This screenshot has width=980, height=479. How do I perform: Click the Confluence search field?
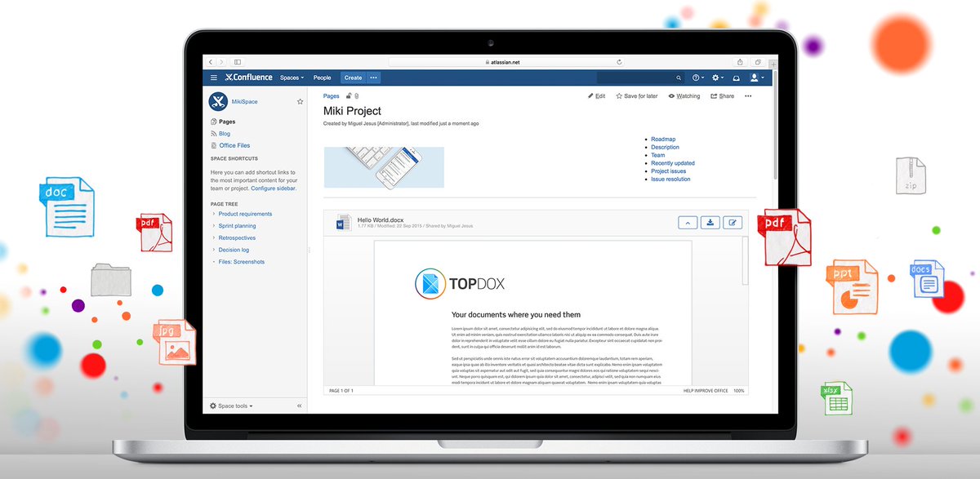(641, 78)
